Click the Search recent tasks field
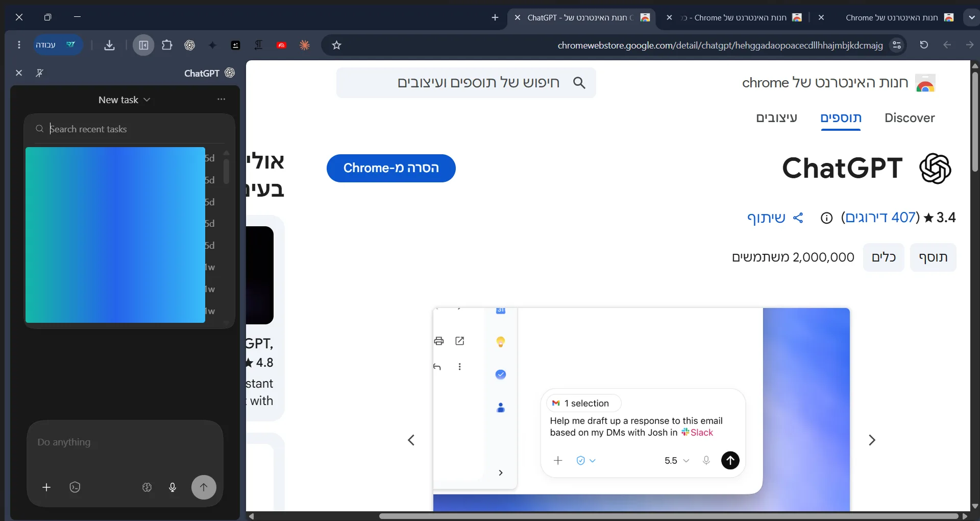Image resolution: width=980 pixels, height=521 pixels. click(x=129, y=129)
